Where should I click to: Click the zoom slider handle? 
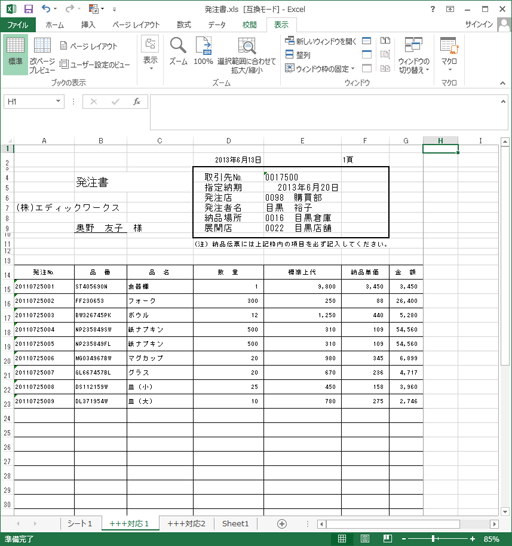click(433, 539)
